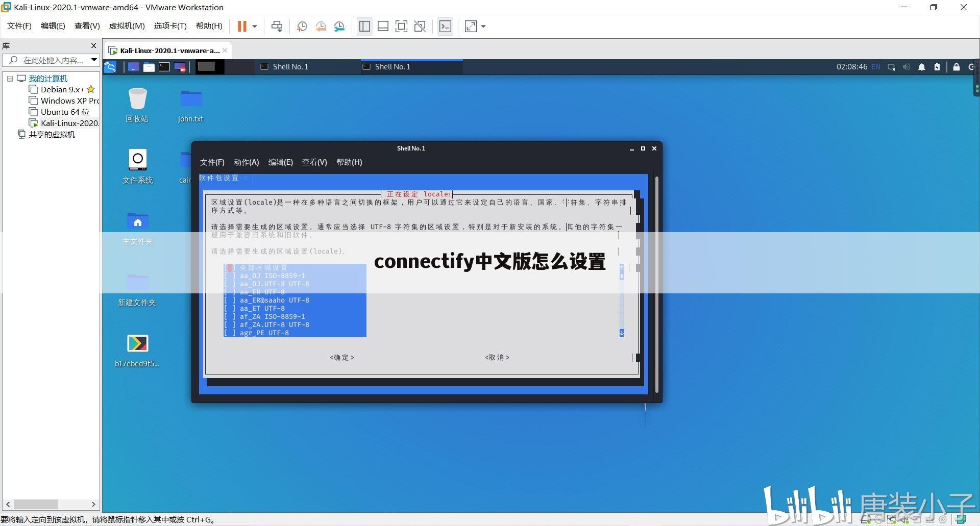Take a snapshot with the clock-plus icon
Viewport: 980px width, 526px height.
point(302,26)
